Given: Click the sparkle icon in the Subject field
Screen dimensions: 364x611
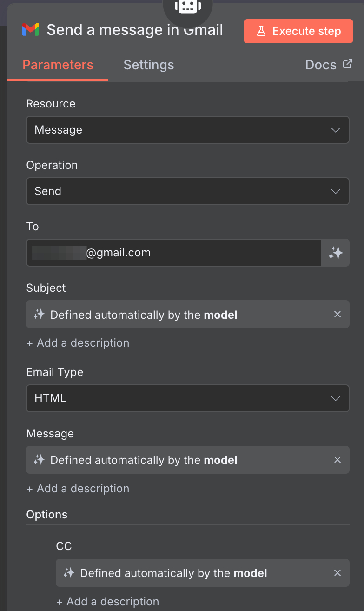Looking at the screenshot, I should [x=39, y=314].
